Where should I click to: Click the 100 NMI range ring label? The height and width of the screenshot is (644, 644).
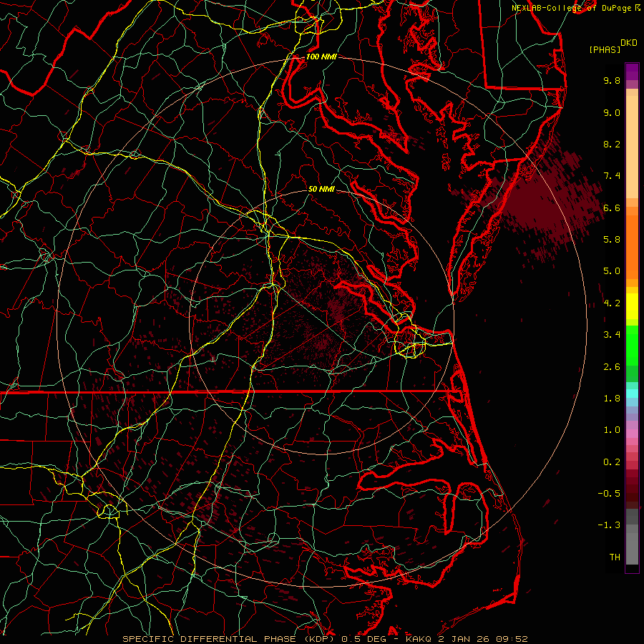point(321,57)
